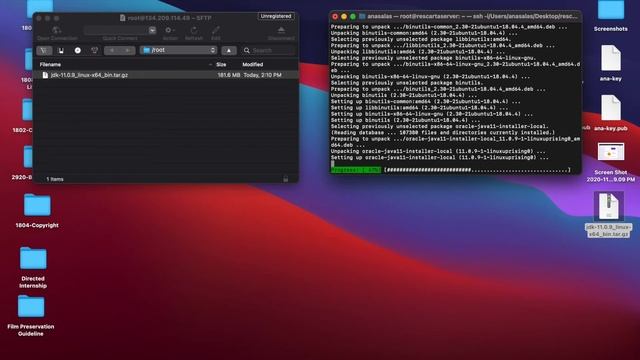This screenshot has width=640, height=360.
Task: Go forward in the SFTP browser
Action: click(x=128, y=50)
